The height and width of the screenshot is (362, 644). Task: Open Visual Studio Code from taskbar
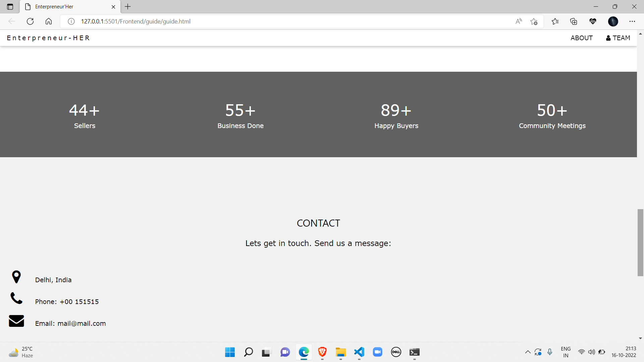pyautogui.click(x=359, y=352)
